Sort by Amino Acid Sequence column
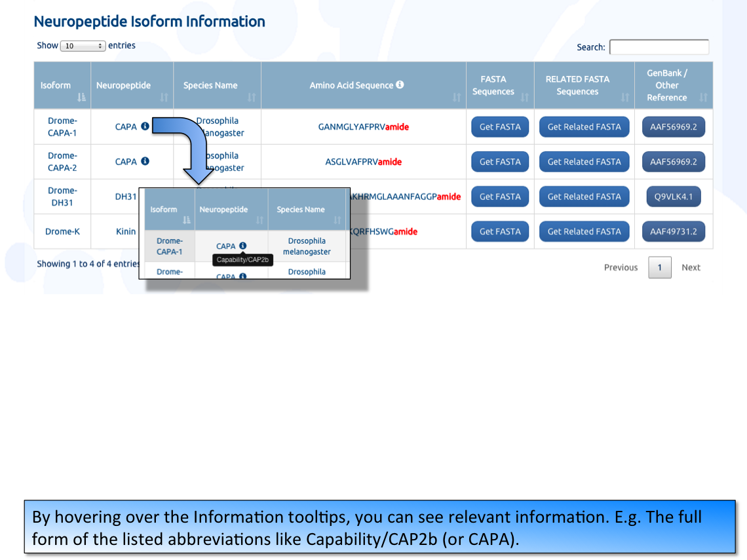The width and height of the screenshot is (747, 560). [364, 85]
